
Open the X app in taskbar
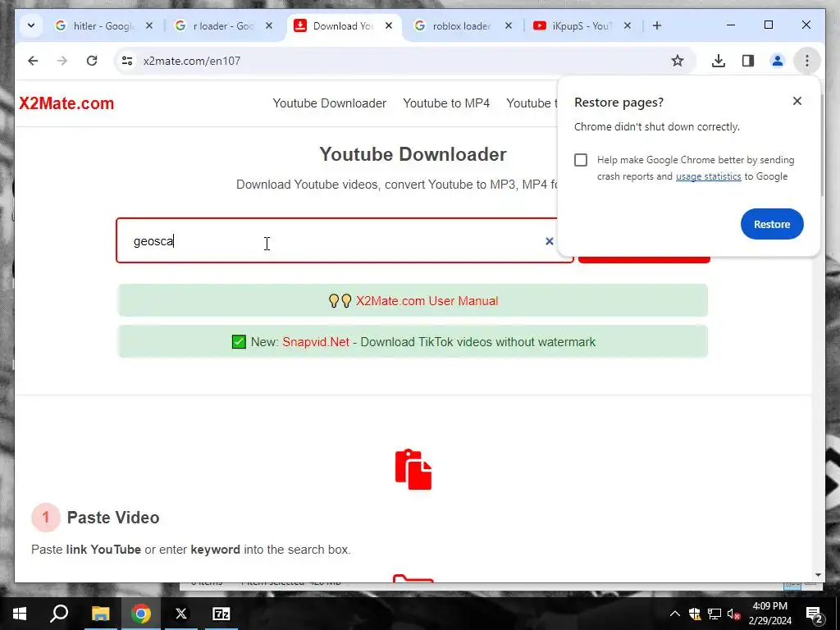point(181,614)
